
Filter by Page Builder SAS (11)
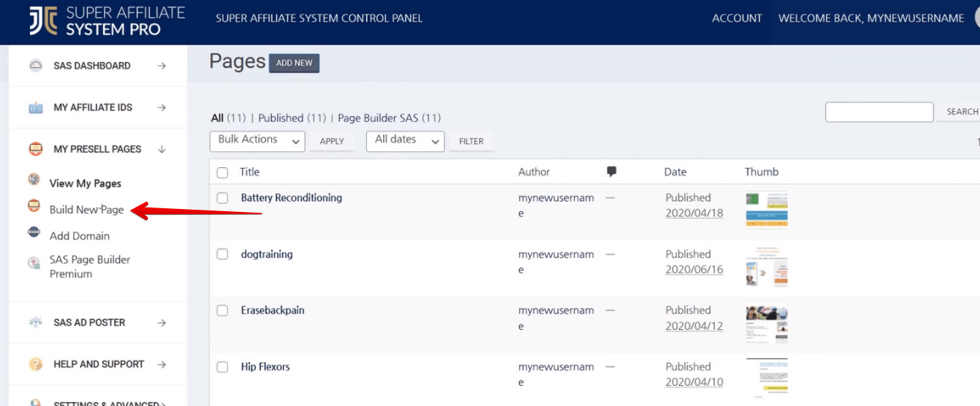tap(389, 118)
